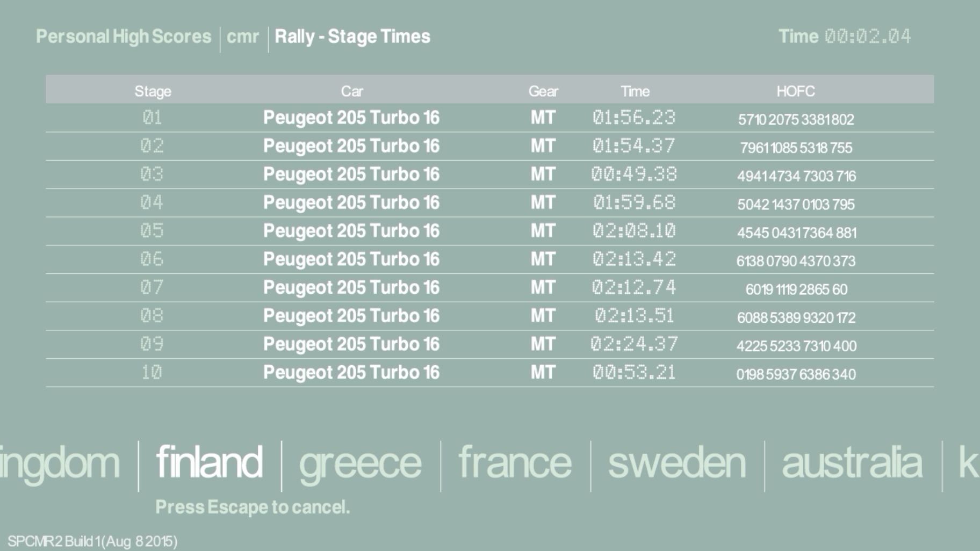Open the australia stage times tab
The width and height of the screenshot is (980, 551).
pyautogui.click(x=852, y=462)
